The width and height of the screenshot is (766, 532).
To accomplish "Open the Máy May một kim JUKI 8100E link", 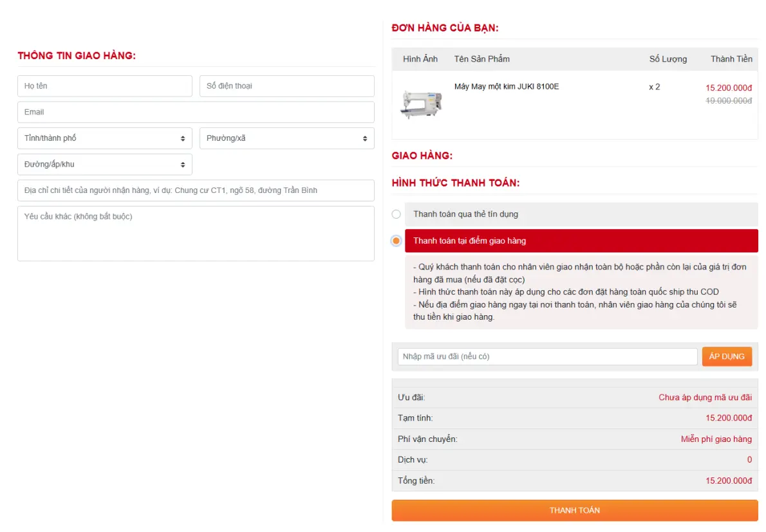I will tap(506, 87).
